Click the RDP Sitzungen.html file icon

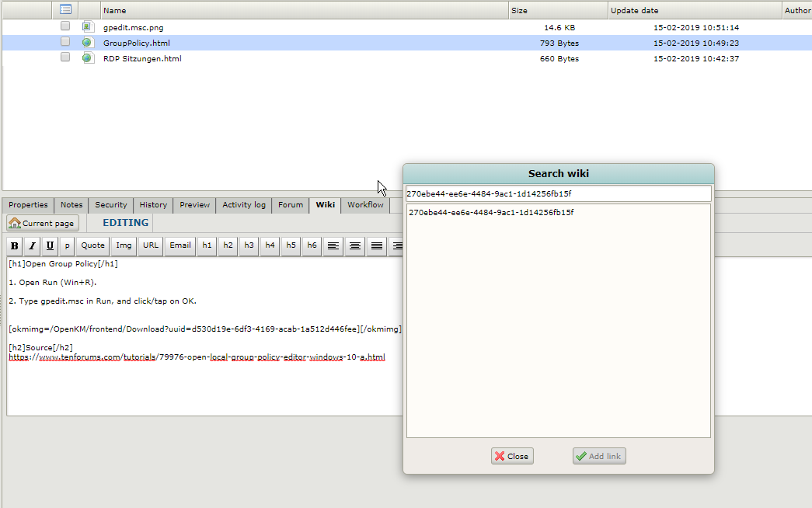point(88,58)
